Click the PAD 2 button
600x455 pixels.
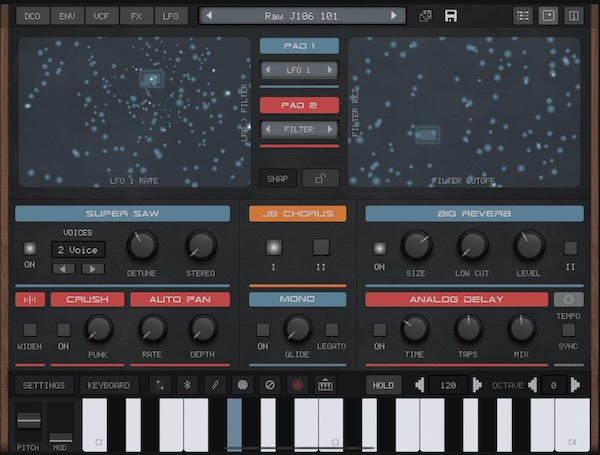point(299,105)
